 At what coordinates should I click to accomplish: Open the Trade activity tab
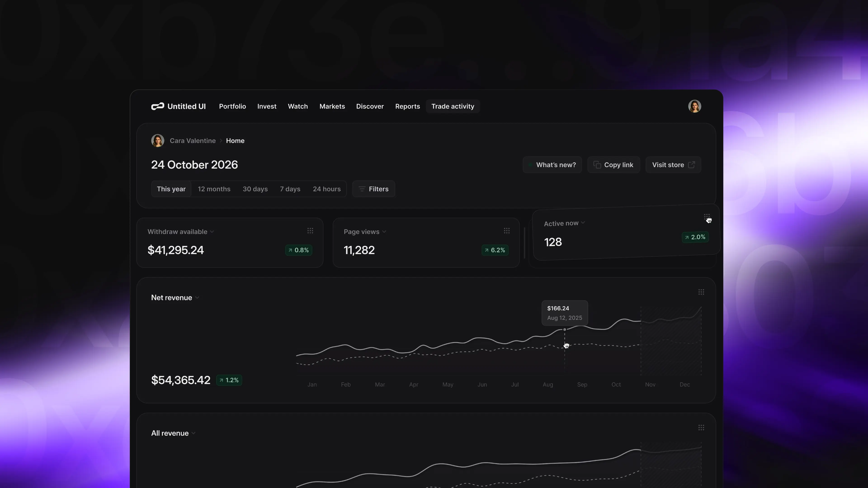[x=453, y=106]
